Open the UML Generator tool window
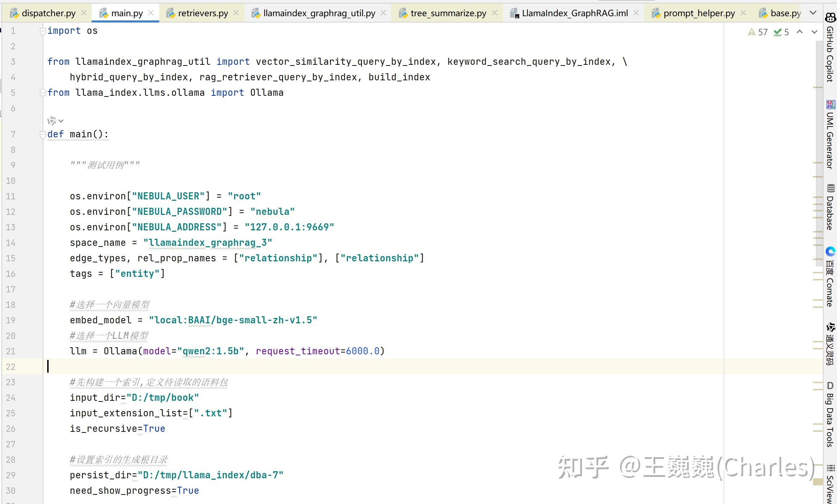The image size is (837, 504). [830, 135]
